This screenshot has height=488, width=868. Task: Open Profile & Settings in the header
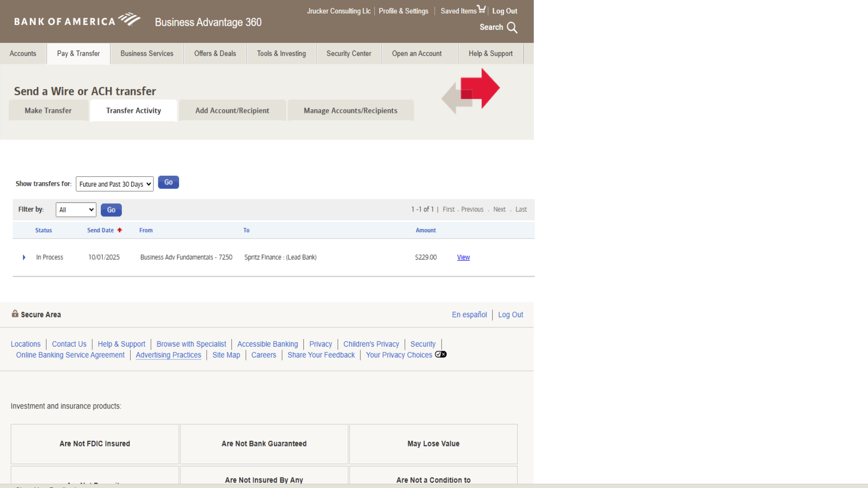[x=403, y=11]
